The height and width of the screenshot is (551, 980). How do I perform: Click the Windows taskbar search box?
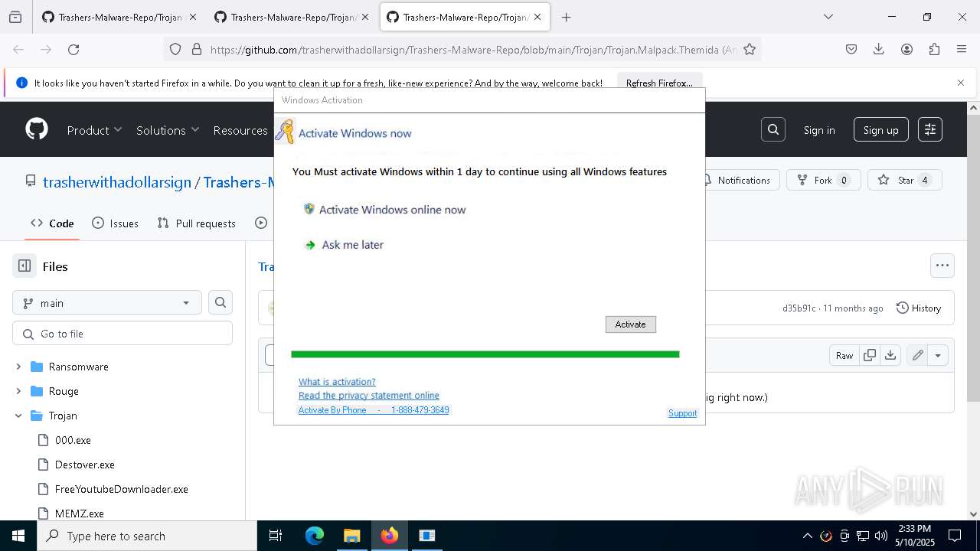[147, 536]
